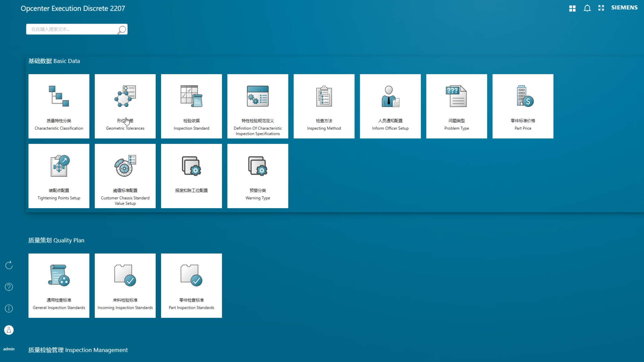Open the Geometric Tolerances tile
The image size is (644, 362).
(x=125, y=106)
